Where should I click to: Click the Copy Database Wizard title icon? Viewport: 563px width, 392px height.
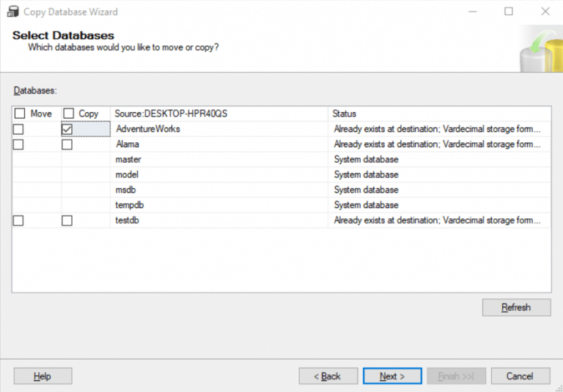click(13, 12)
